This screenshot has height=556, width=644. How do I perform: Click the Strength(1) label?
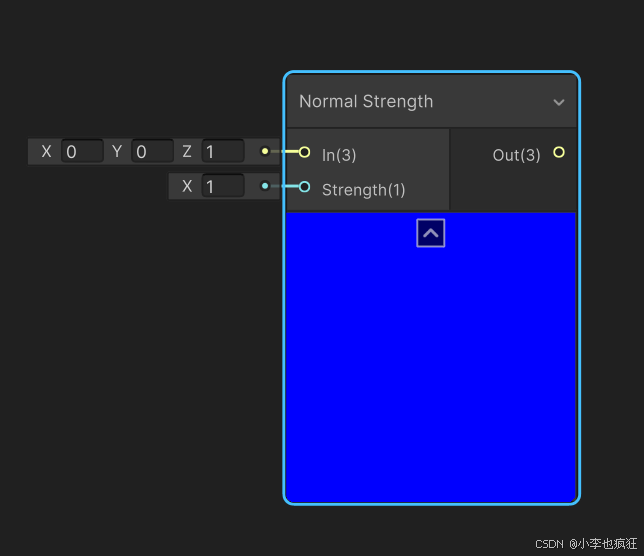click(x=363, y=190)
